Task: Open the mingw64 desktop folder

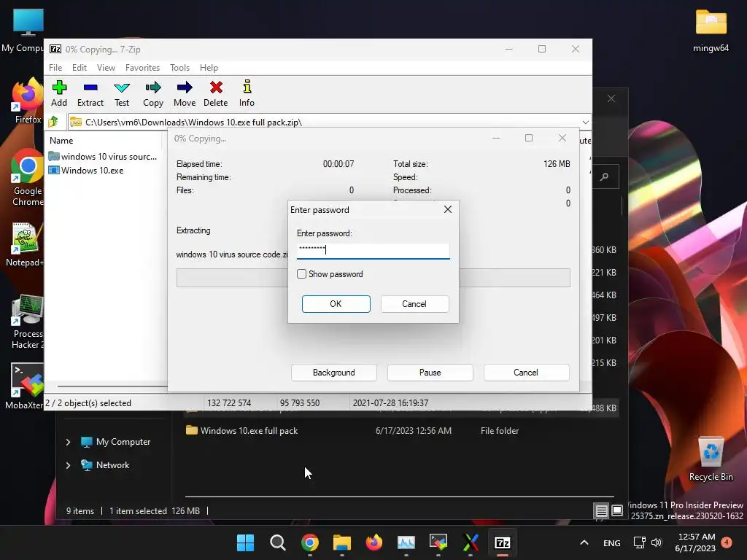Action: tap(711, 31)
